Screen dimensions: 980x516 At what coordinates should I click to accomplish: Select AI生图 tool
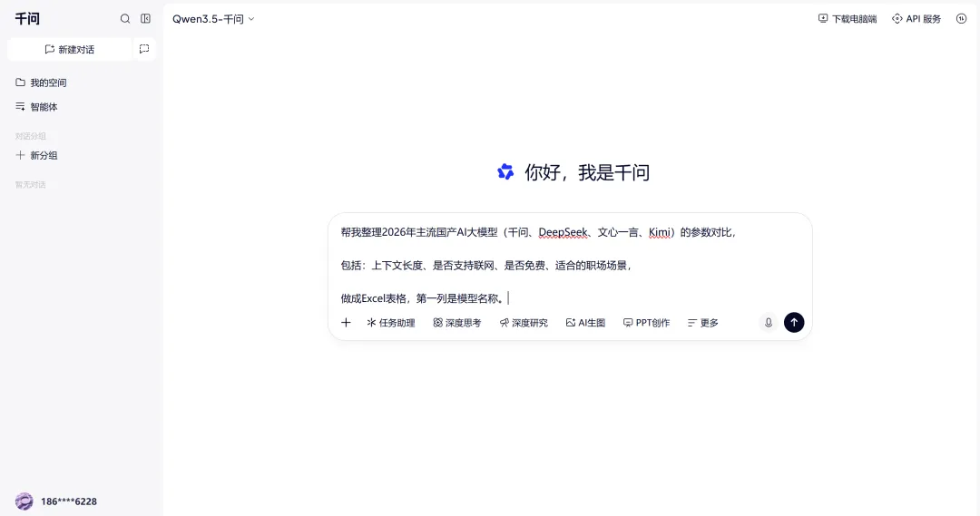pos(585,323)
